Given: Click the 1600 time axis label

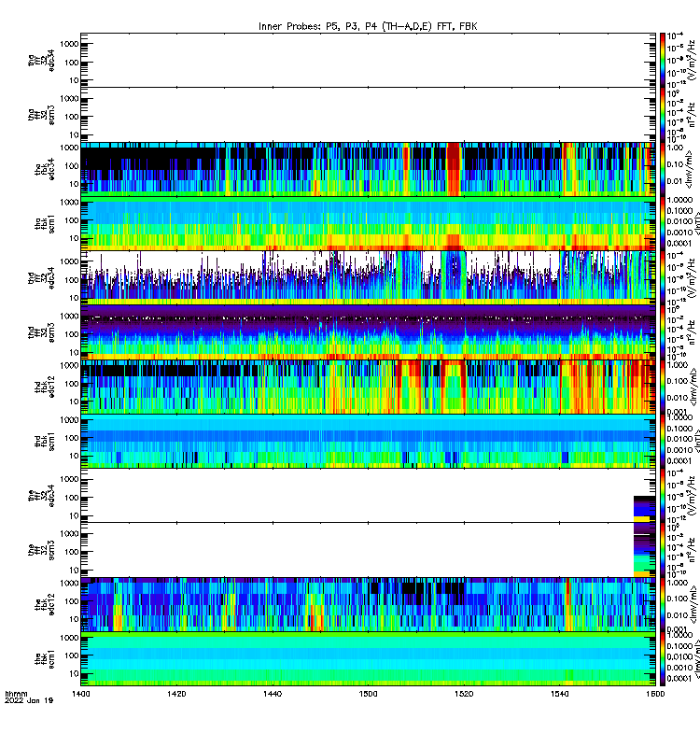Looking at the screenshot, I should (x=655, y=694).
